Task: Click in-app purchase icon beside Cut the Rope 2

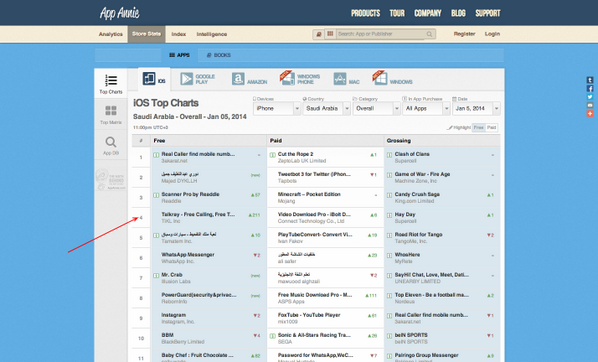Action: (x=273, y=155)
